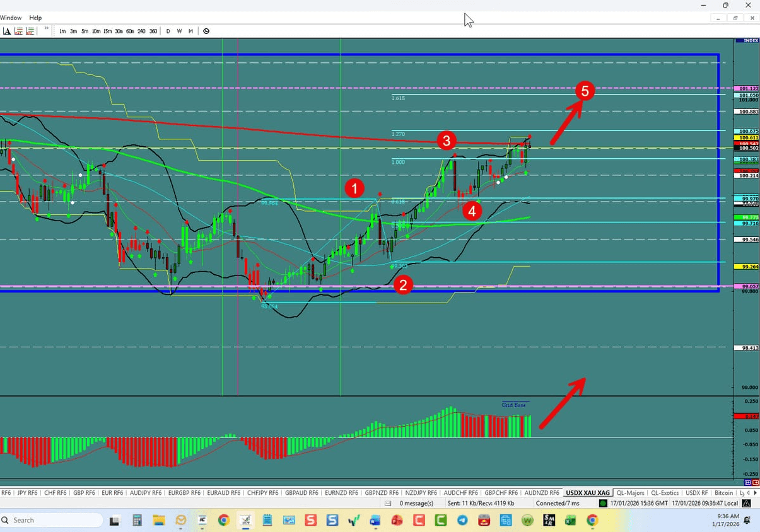Click the right arrow to scroll instrument tabs
The width and height of the screenshot is (760, 532).
coord(754,492)
